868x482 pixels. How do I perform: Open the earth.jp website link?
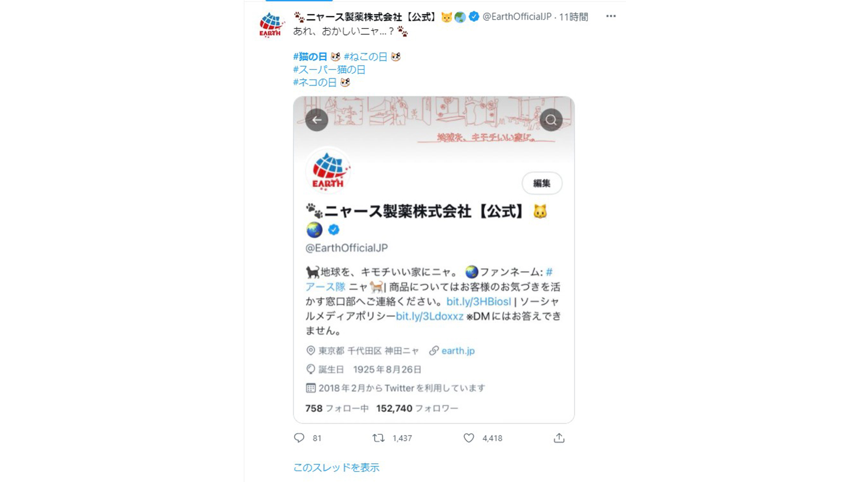click(458, 350)
